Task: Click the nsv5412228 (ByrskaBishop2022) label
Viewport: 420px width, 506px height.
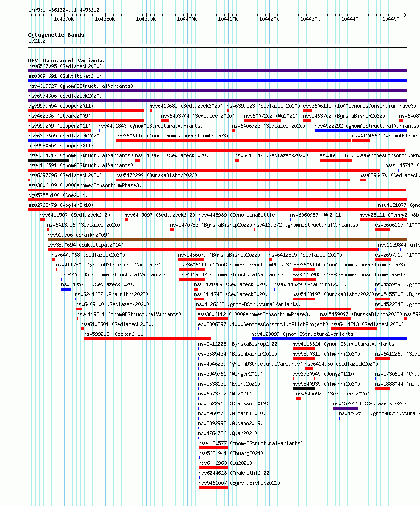Action: point(239,344)
